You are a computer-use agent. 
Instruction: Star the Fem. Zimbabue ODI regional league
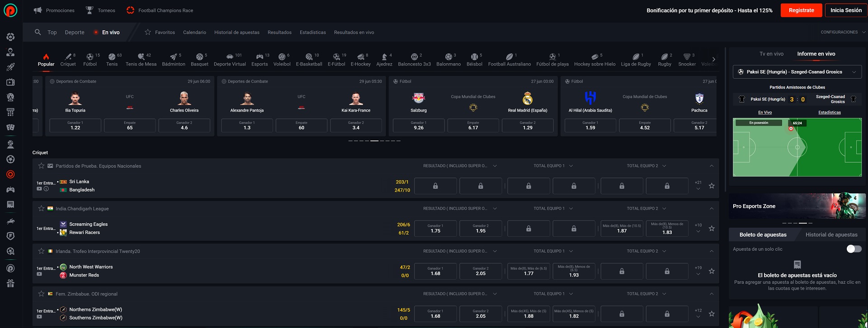pos(41,294)
